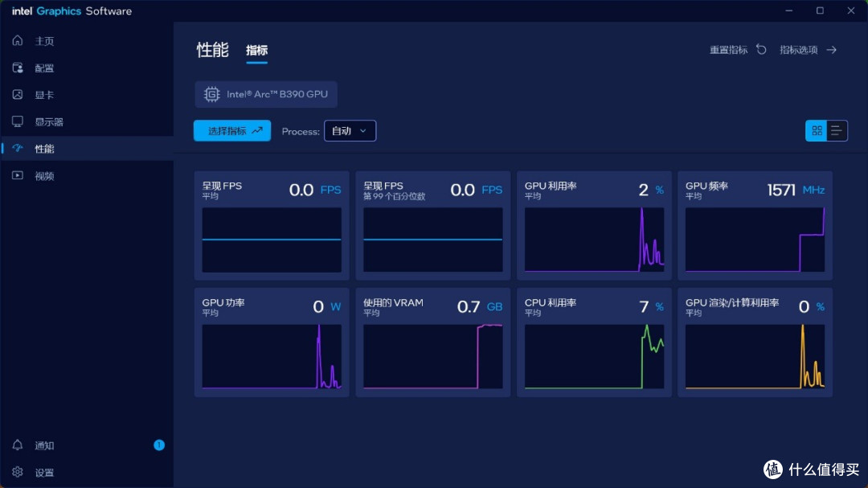Click the home icon in sidebar
The width and height of the screenshot is (868, 488).
[x=18, y=40]
